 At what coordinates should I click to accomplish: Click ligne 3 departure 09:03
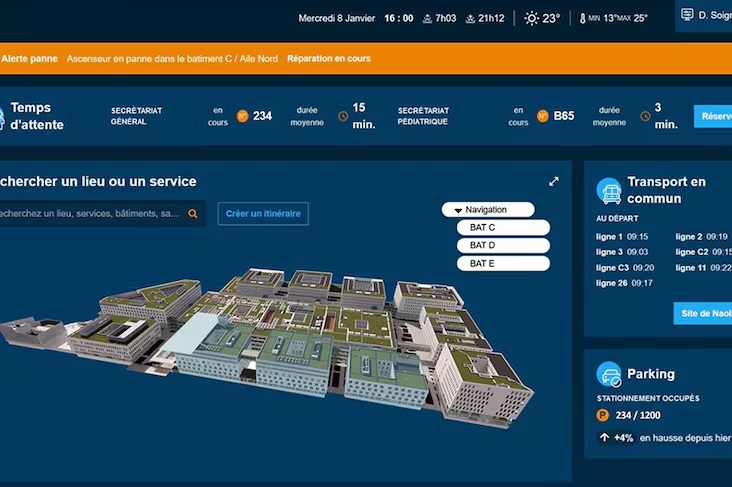(622, 252)
